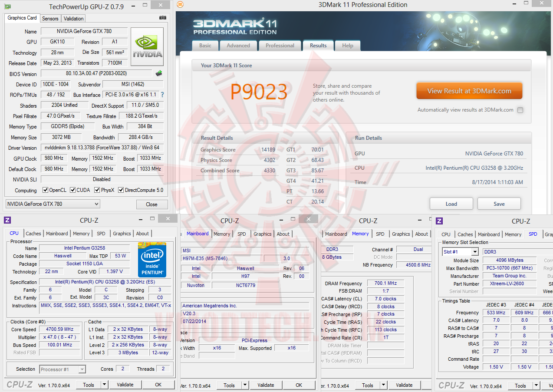Click the BIOS Version field 80.10.3A.00.47

pyautogui.click(x=96, y=73)
